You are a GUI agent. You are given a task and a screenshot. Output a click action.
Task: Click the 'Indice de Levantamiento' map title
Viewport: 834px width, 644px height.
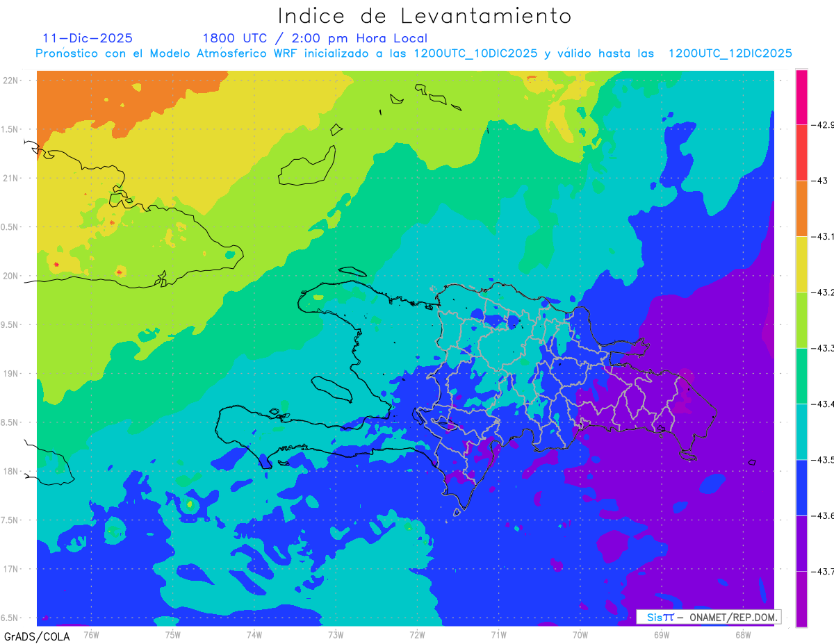(425, 16)
